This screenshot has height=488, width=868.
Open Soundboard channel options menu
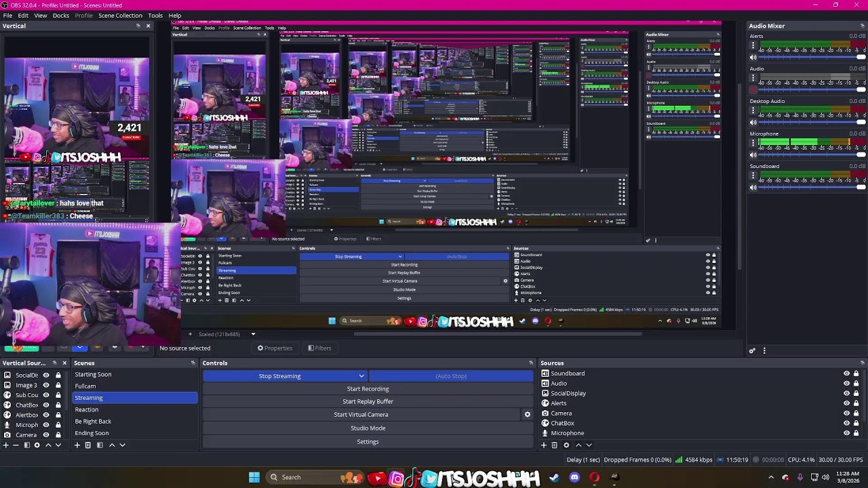(x=753, y=176)
